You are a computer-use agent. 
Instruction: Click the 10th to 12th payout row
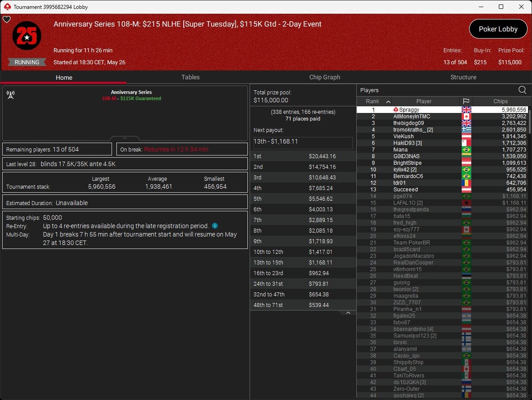303,252
